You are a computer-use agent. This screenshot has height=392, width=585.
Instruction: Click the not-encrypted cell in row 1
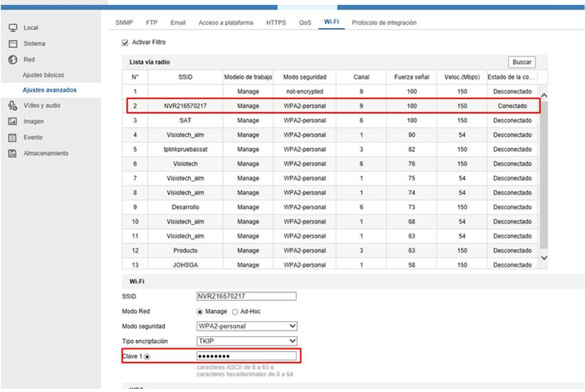point(305,92)
